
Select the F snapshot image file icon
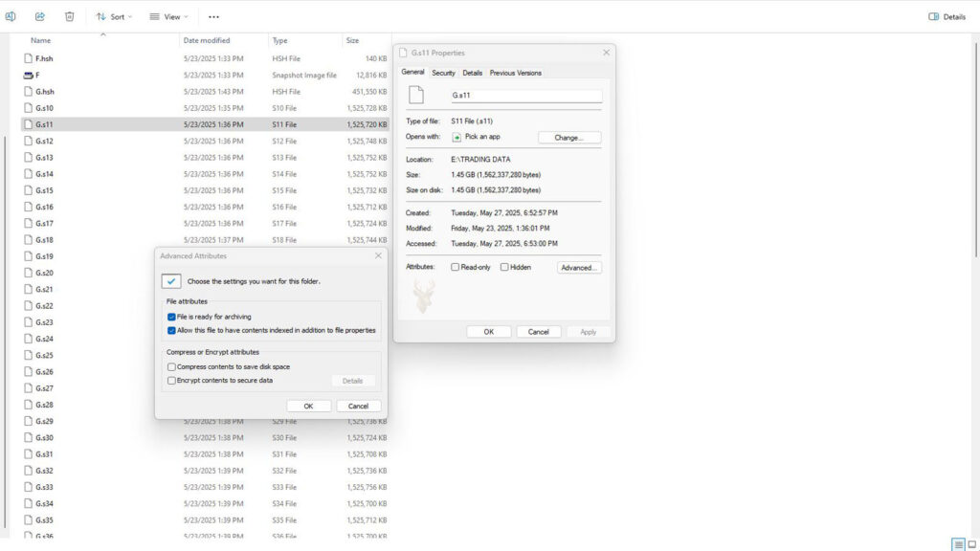pyautogui.click(x=28, y=75)
